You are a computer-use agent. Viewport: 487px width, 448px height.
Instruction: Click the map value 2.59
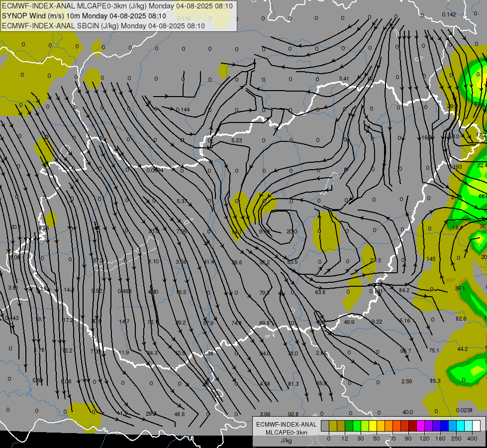(406, 381)
